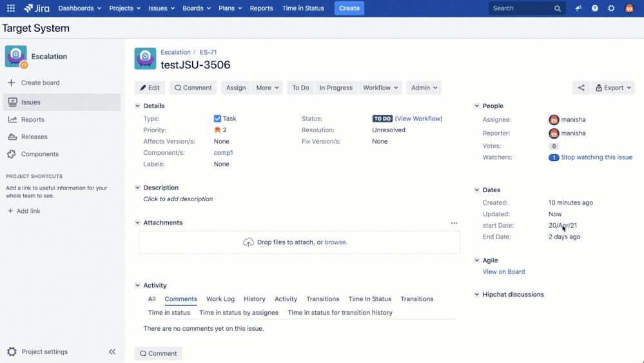
Task: Click the Escalation project avatar in sidebar
Action: (16, 56)
